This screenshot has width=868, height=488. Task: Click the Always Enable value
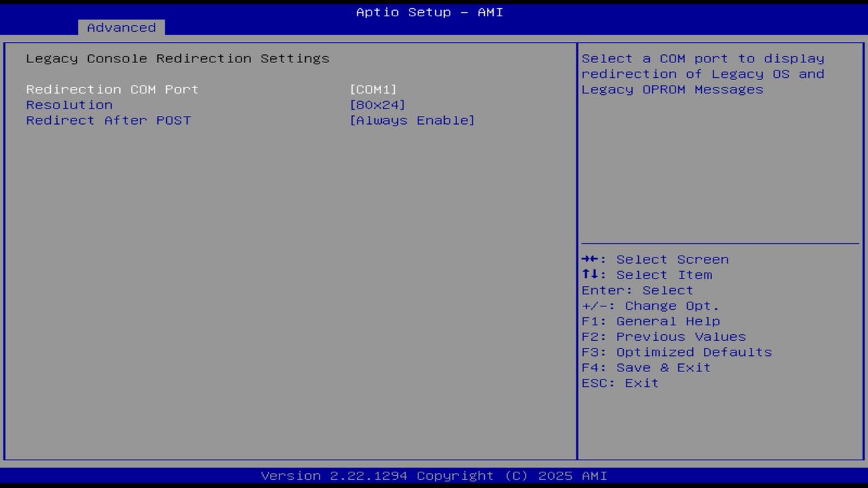pos(412,120)
